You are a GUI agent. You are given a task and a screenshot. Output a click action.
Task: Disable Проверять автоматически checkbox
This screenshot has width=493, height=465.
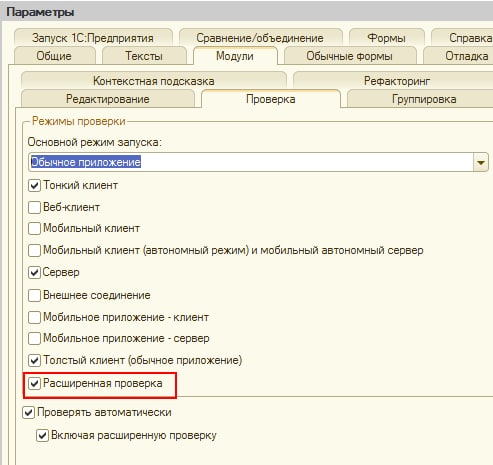[29, 413]
